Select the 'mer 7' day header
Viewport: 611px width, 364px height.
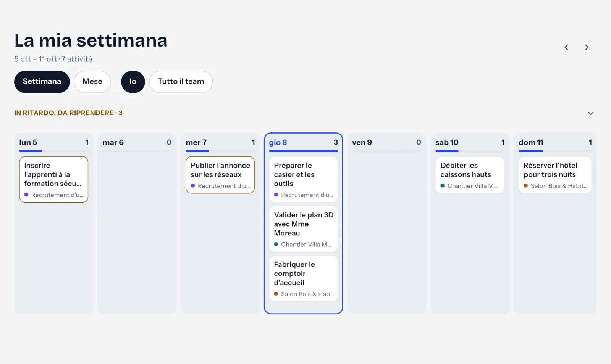click(196, 142)
